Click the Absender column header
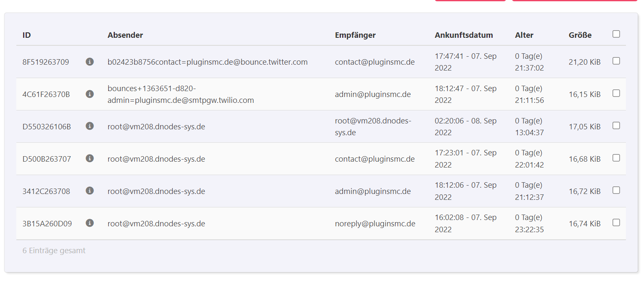This screenshot has width=644, height=283. 125,35
